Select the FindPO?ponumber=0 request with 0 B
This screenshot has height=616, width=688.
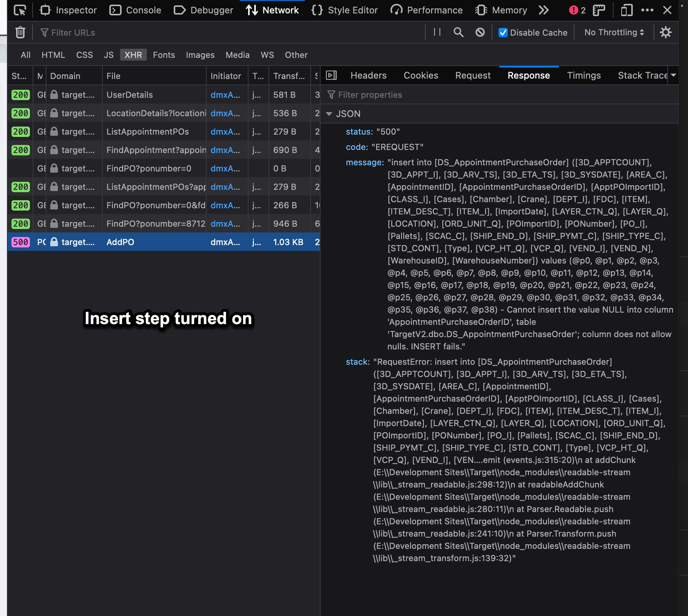(164, 168)
